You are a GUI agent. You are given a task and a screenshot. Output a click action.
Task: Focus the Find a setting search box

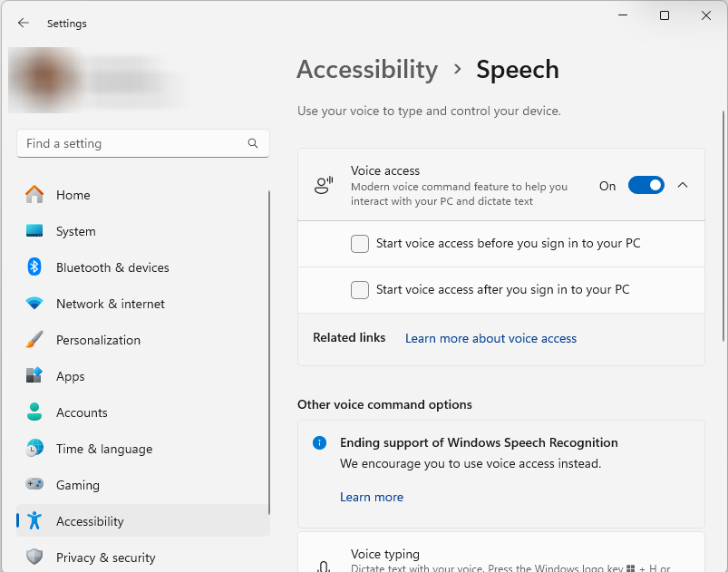tap(143, 143)
